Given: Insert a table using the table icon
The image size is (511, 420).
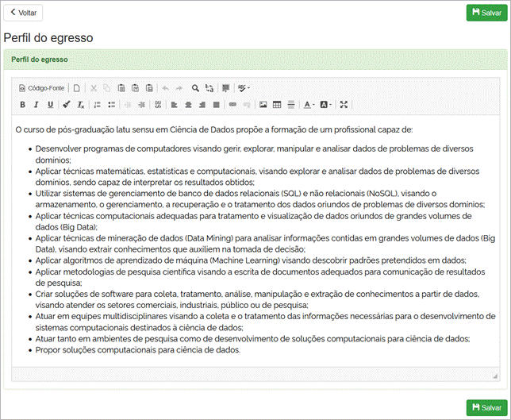Looking at the screenshot, I should coord(277,105).
